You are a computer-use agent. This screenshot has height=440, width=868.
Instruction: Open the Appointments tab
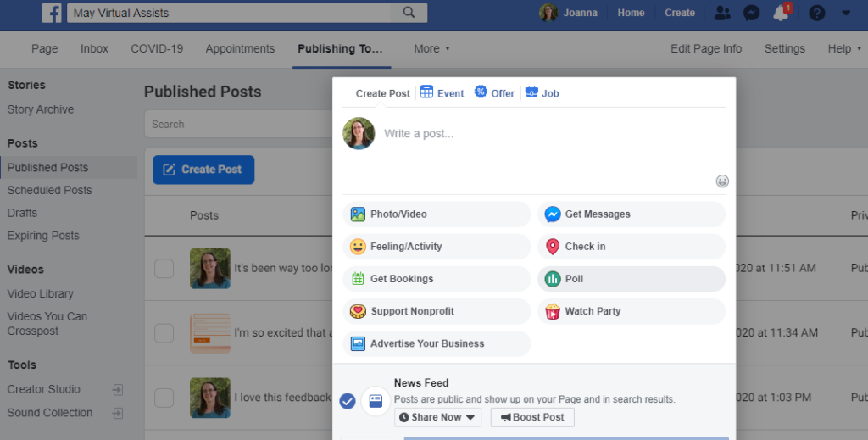(x=240, y=48)
